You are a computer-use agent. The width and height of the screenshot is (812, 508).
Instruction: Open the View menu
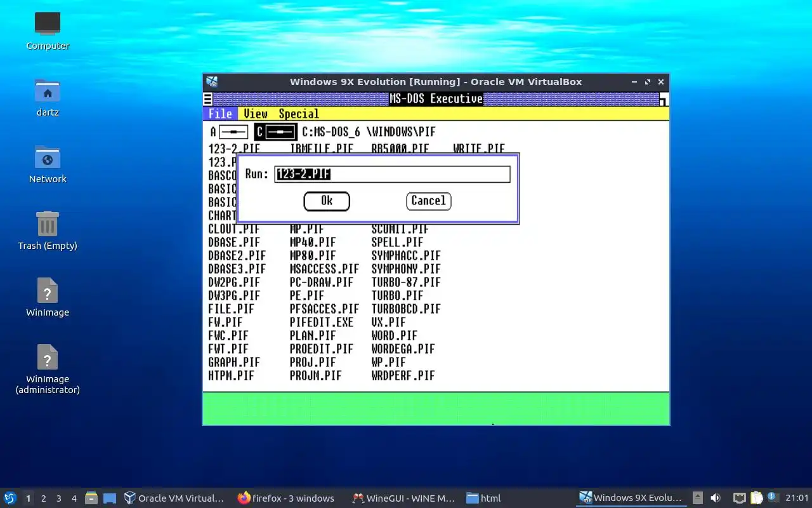point(256,114)
